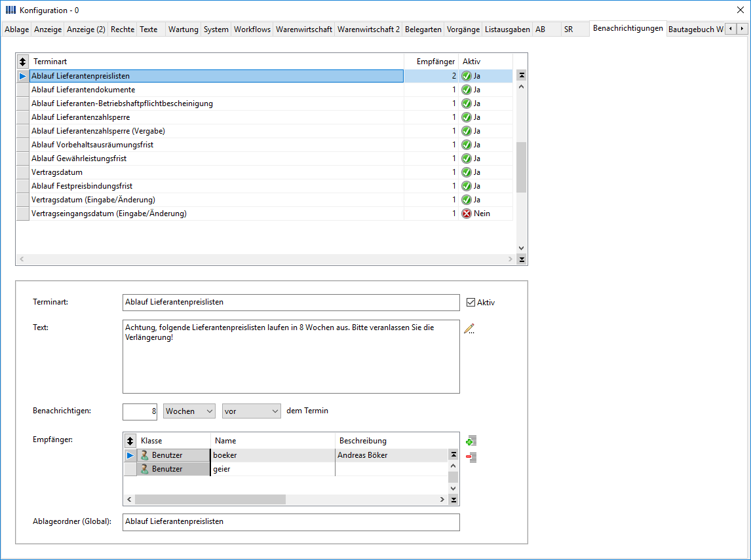751x560 pixels.
Task: Close the Konfiguration window
Action: click(740, 10)
